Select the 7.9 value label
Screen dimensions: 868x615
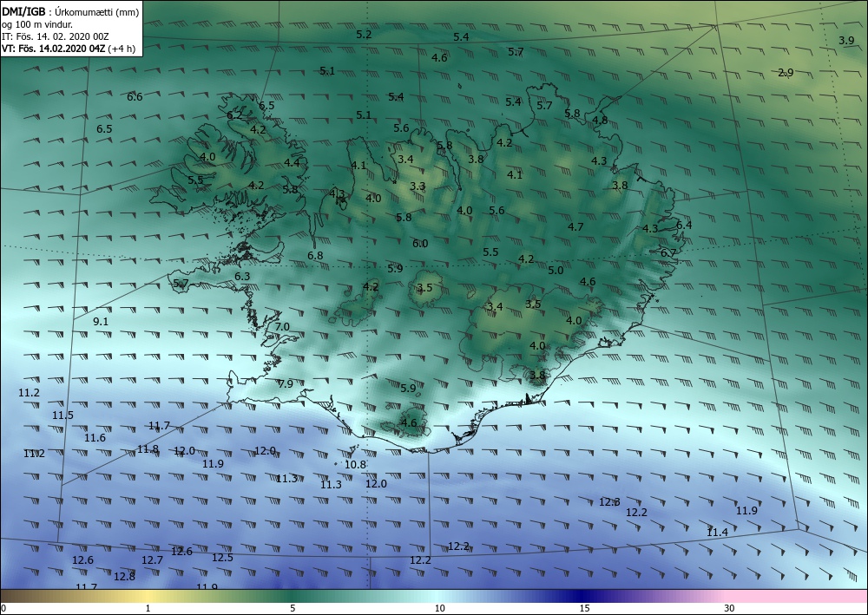(x=286, y=383)
